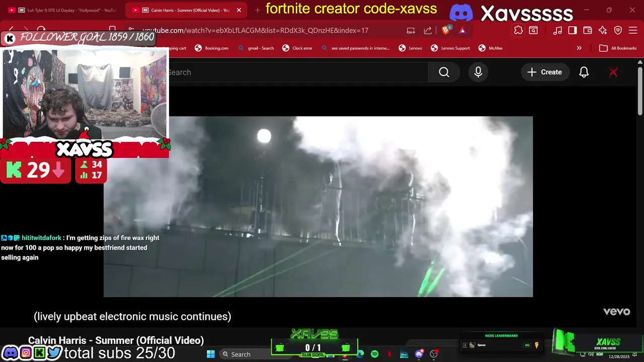Click hititwitdafork username in chat
The width and height of the screenshot is (644, 362).
41,238
